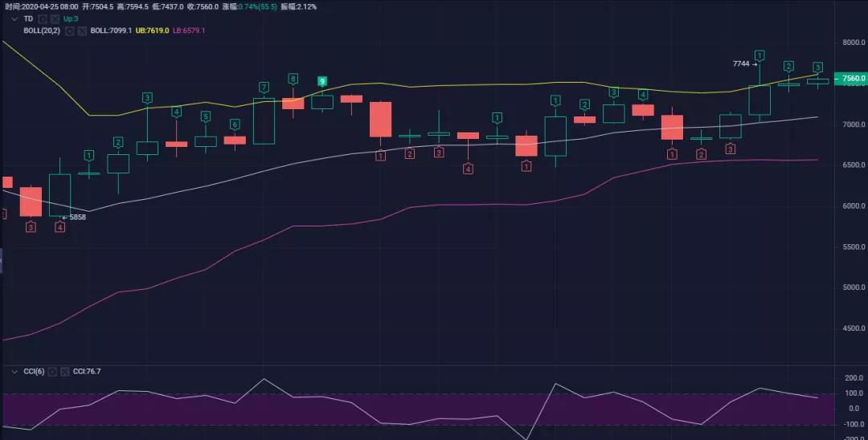Image resolution: width=868 pixels, height=440 pixels.
Task: Collapse the CCI(6) panel chevron
Action: point(14,372)
